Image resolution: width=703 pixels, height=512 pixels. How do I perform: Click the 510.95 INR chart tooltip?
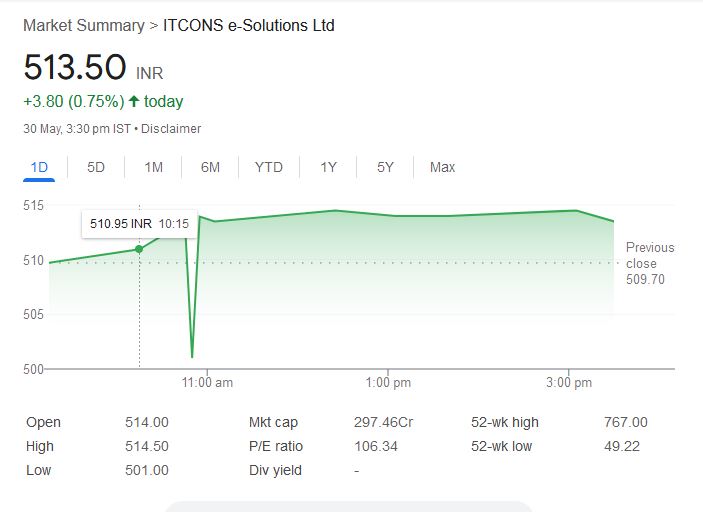click(x=139, y=224)
